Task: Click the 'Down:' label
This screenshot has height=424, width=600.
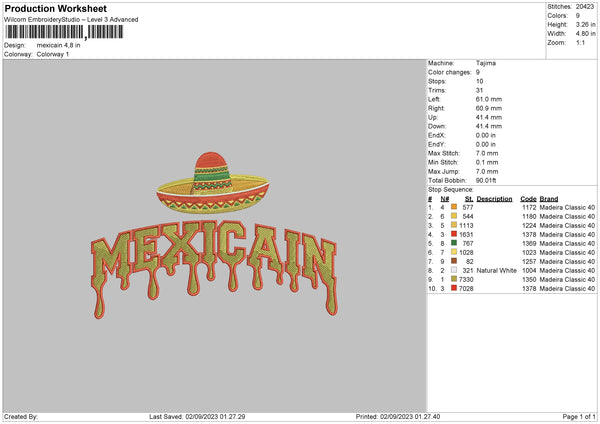Action: tap(437, 126)
